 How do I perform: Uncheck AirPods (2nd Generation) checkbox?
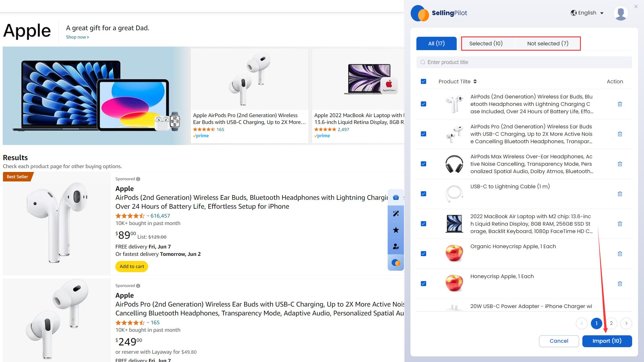424,104
